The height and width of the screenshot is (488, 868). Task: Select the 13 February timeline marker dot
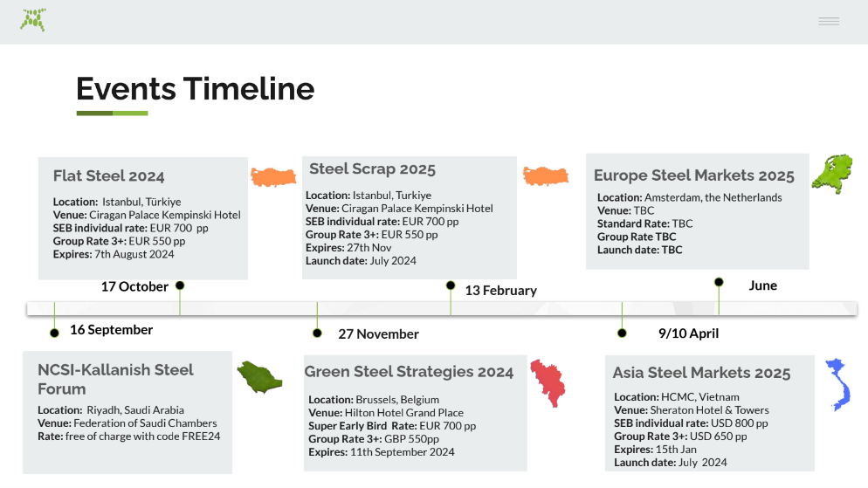point(451,285)
